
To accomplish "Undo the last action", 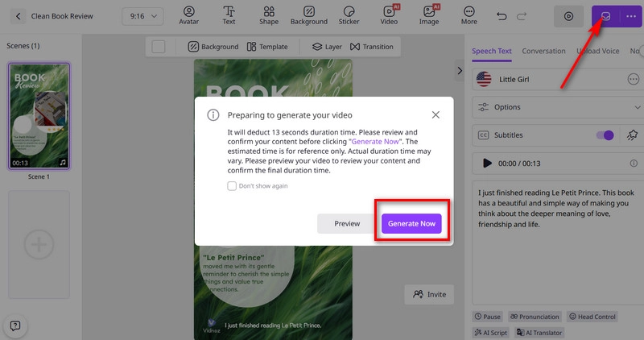I will (502, 16).
